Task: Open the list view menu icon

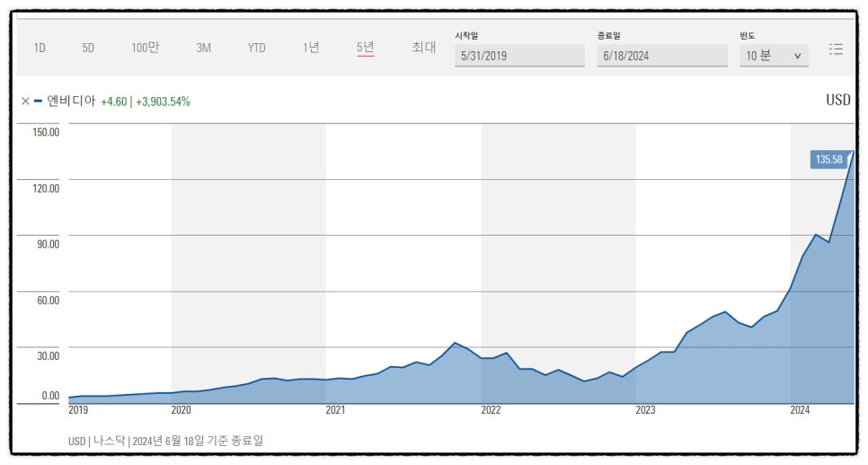Action: [x=836, y=49]
